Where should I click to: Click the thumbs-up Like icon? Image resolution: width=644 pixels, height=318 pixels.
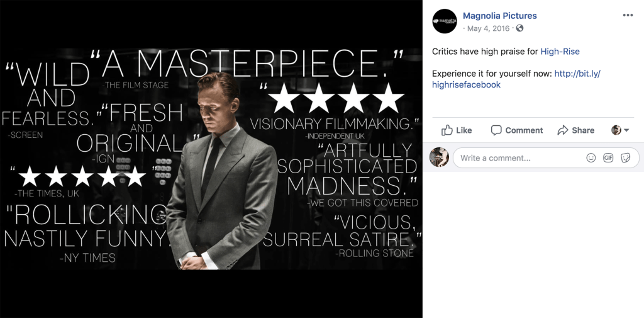click(x=447, y=130)
